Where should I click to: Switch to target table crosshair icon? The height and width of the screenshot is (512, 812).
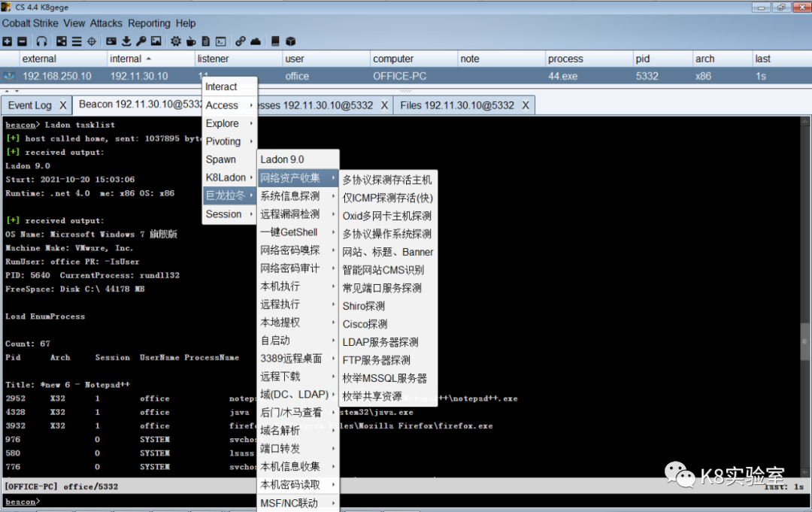point(92,41)
